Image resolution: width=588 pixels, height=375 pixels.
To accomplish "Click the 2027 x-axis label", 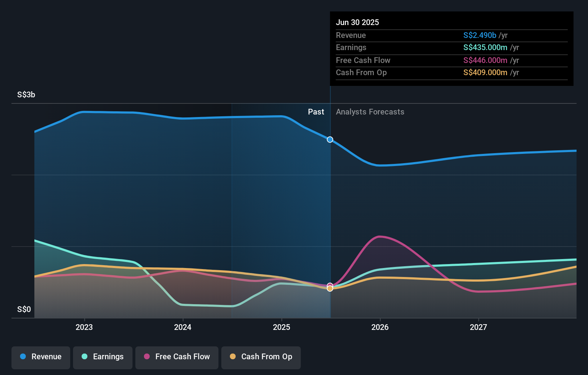I will (478, 327).
